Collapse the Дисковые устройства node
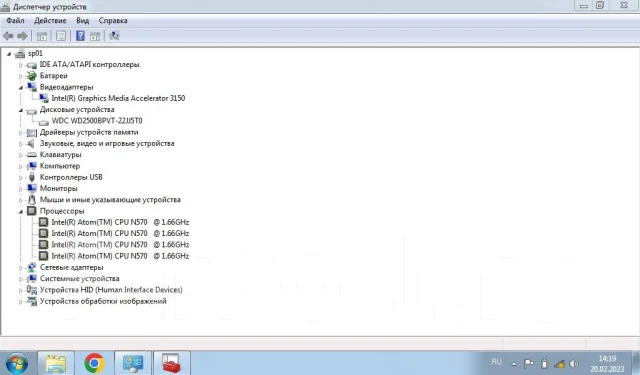Viewport: 640px width, 375px height. (20, 110)
